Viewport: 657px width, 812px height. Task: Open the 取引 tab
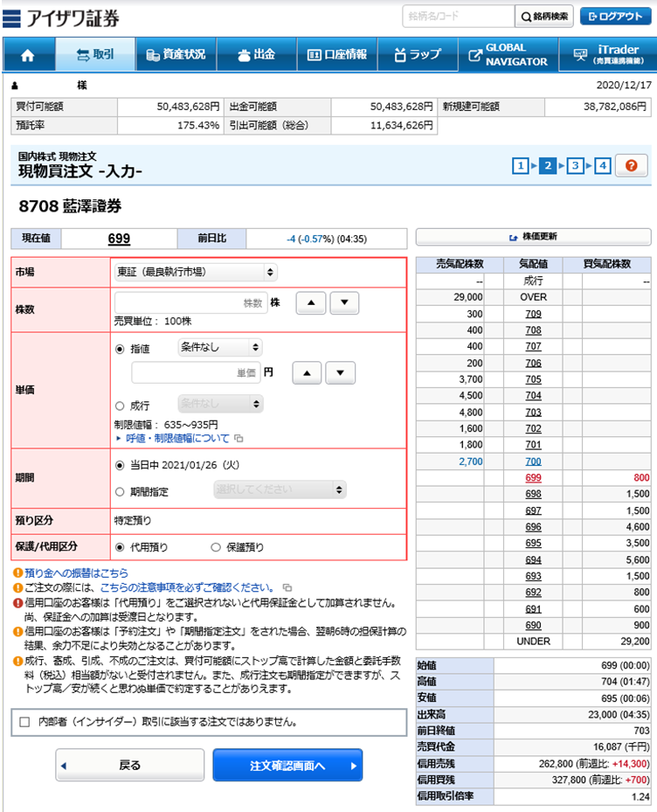[x=95, y=54]
